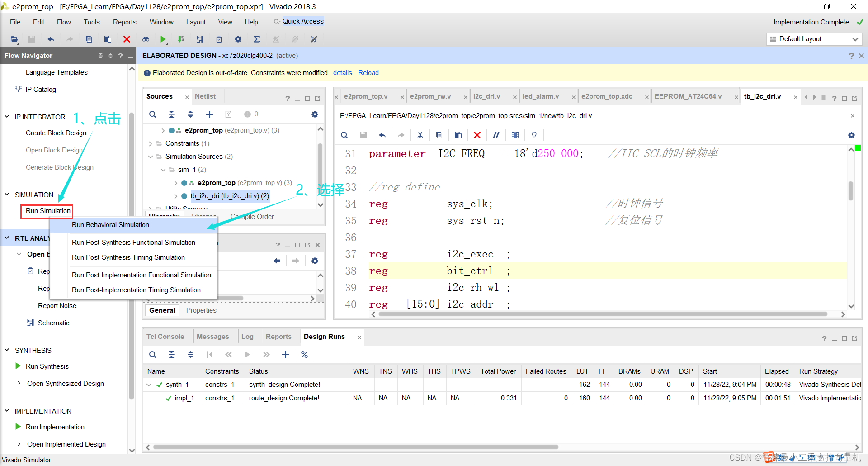Expand the tb_i2c_dri source node
Screen dimensions: 868x466
tap(176, 196)
